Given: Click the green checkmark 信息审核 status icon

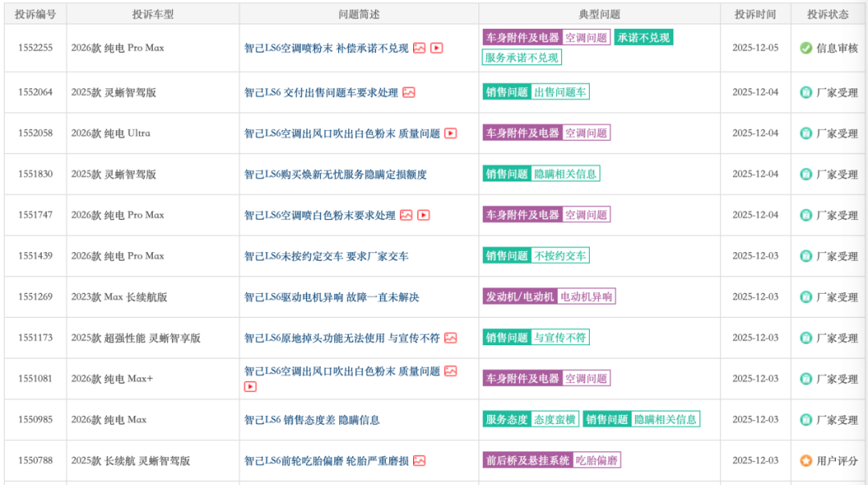Looking at the screenshot, I should pos(805,48).
